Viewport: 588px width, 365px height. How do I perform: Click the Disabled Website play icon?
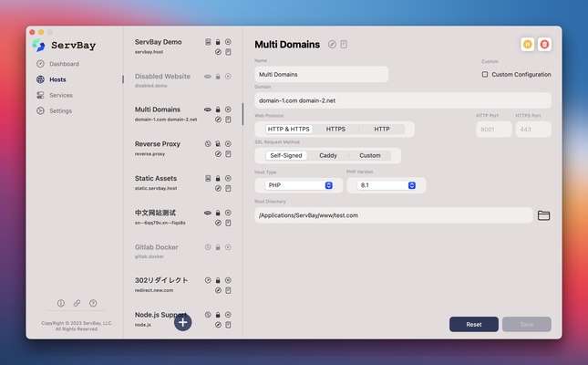coord(228,77)
